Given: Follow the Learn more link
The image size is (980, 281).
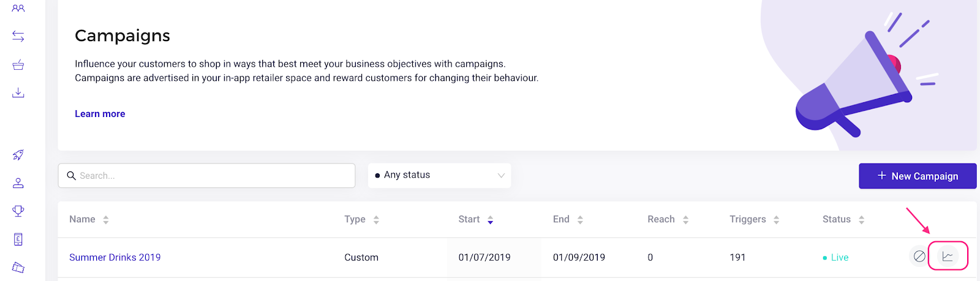Looking at the screenshot, I should [x=100, y=114].
